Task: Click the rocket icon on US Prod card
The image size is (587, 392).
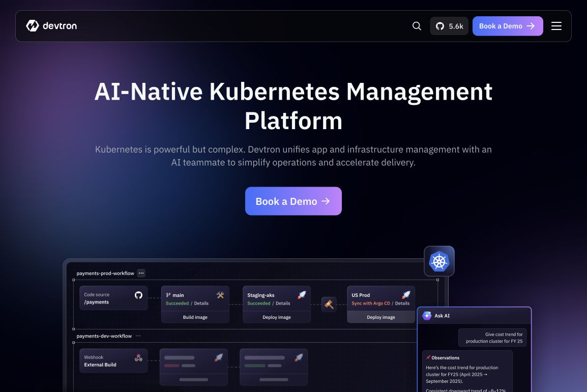Action: coord(406,295)
